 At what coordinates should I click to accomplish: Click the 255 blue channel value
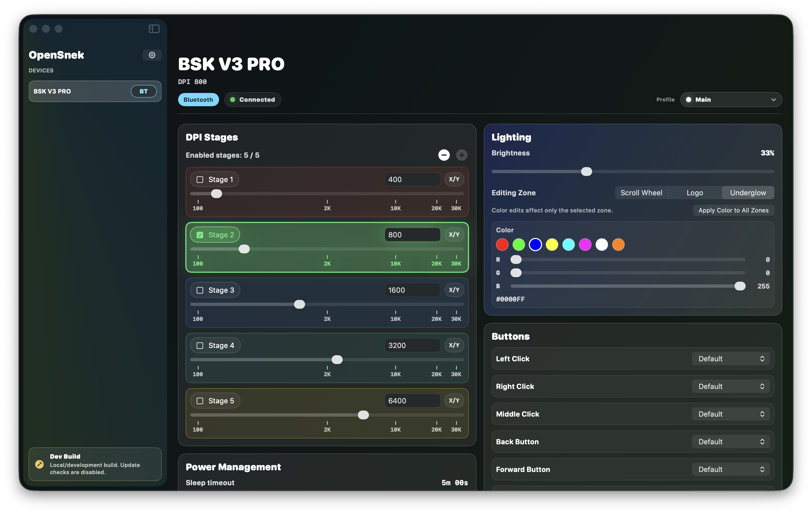[763, 286]
